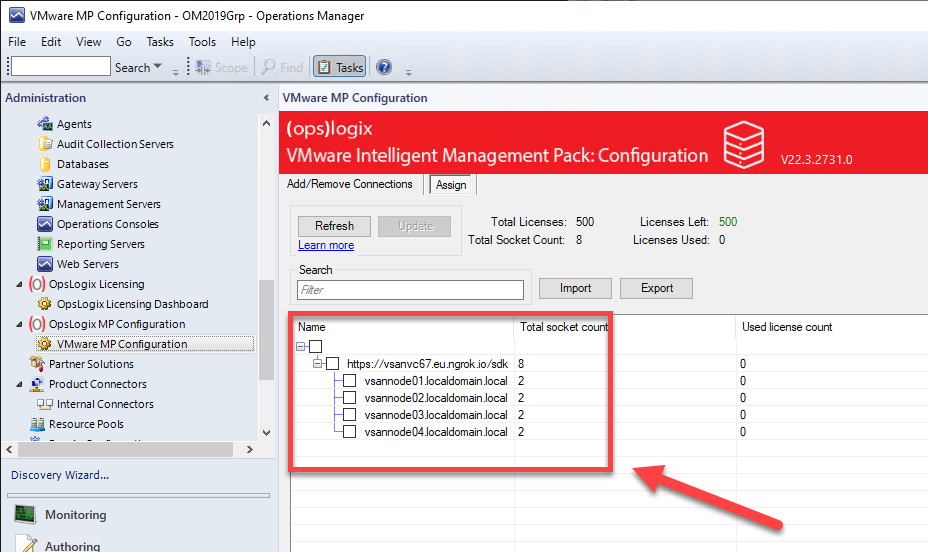Toggle the Tasks toolbar button

[x=340, y=67]
